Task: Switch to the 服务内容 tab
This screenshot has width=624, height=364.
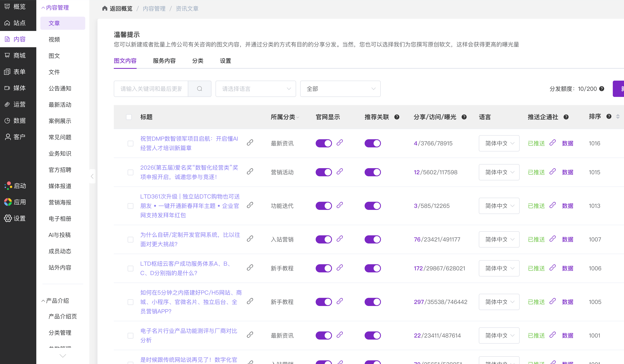Action: pyautogui.click(x=164, y=61)
